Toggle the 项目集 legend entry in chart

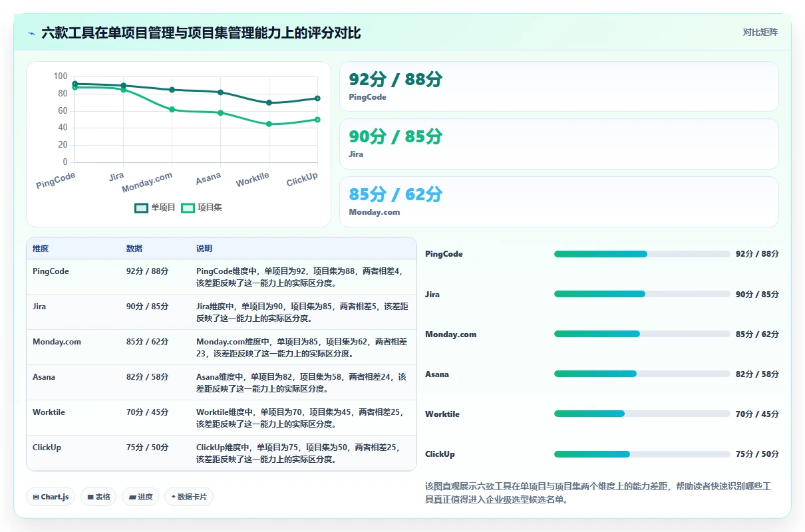[x=202, y=207]
